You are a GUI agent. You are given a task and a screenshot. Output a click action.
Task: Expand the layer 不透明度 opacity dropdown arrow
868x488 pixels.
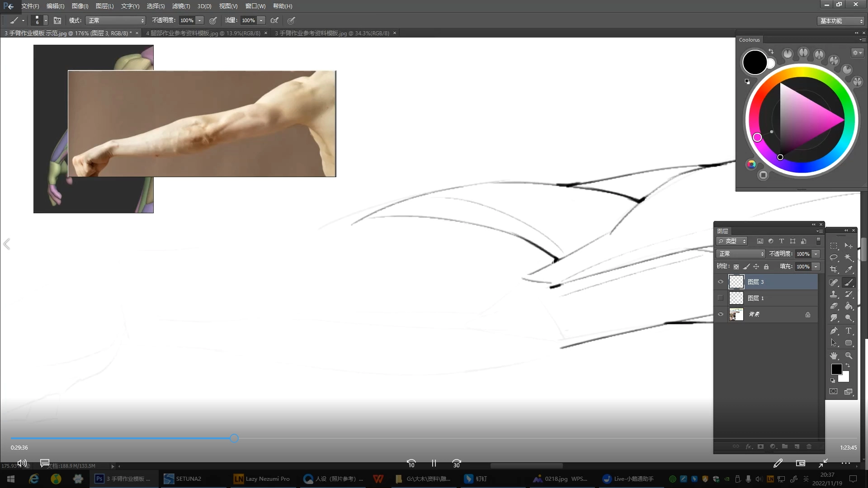pos(816,254)
